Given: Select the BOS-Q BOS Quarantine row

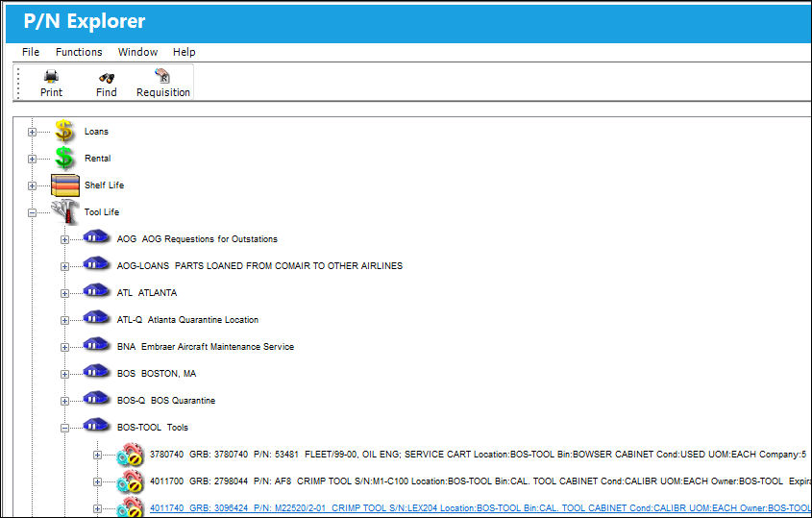Looking at the screenshot, I should click(165, 401).
